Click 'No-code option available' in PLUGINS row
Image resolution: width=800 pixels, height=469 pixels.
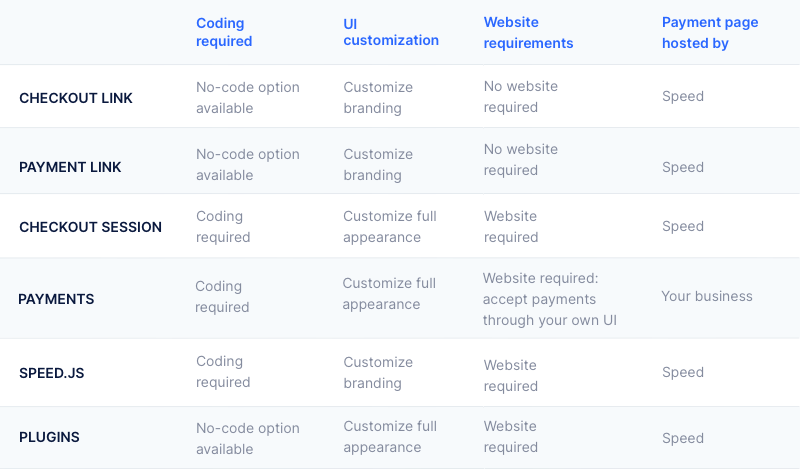(x=247, y=438)
